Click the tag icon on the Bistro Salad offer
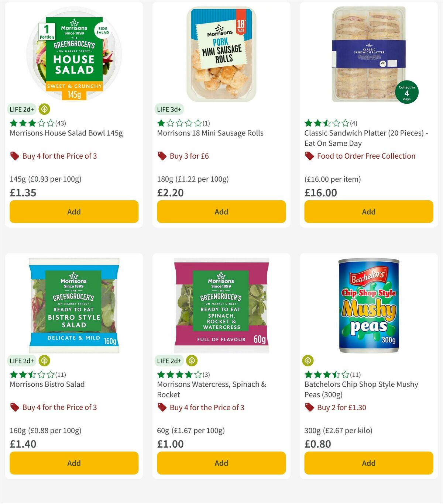 point(14,407)
